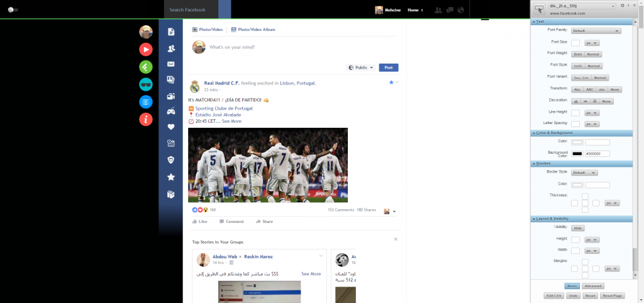Image resolution: width=644 pixels, height=303 pixels.
Task: Open Mohcine profile in top bar
Action: click(x=388, y=10)
